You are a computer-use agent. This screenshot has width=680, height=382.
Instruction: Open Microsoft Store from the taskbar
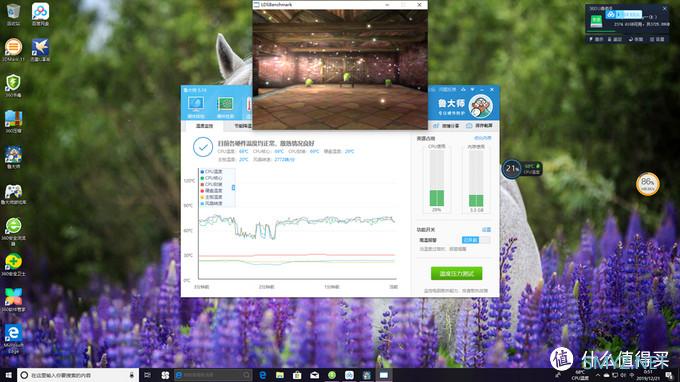pos(297,375)
